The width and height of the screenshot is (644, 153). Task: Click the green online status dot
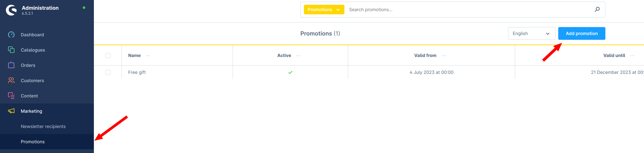[84, 8]
